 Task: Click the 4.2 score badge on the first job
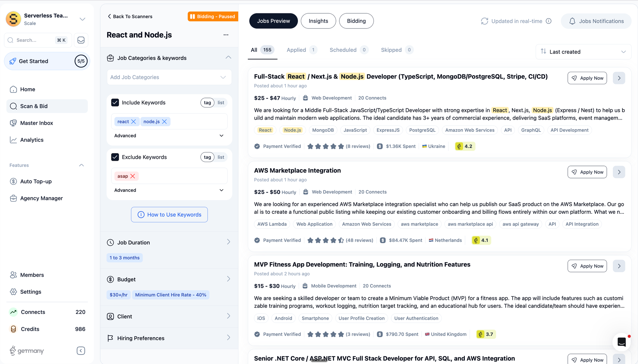pyautogui.click(x=465, y=146)
